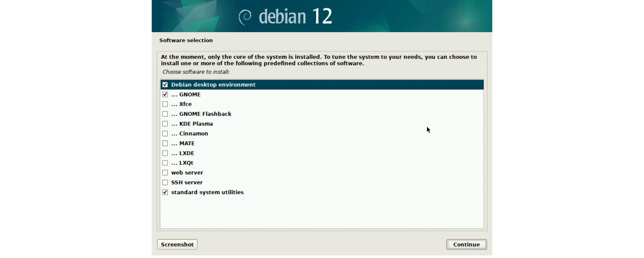Tick the LXDE checkbox
Screen dimensions: 644x258
tap(165, 153)
